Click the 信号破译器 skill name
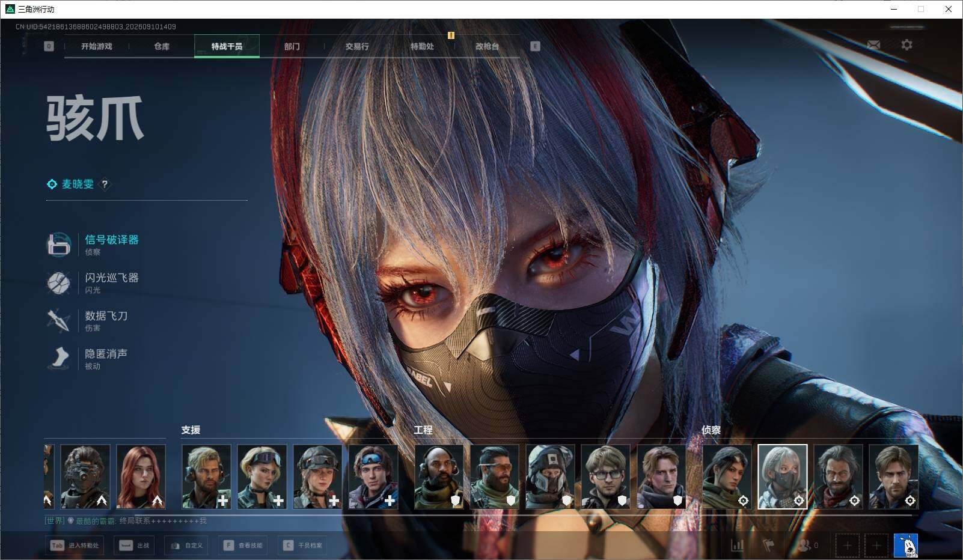 coord(112,240)
